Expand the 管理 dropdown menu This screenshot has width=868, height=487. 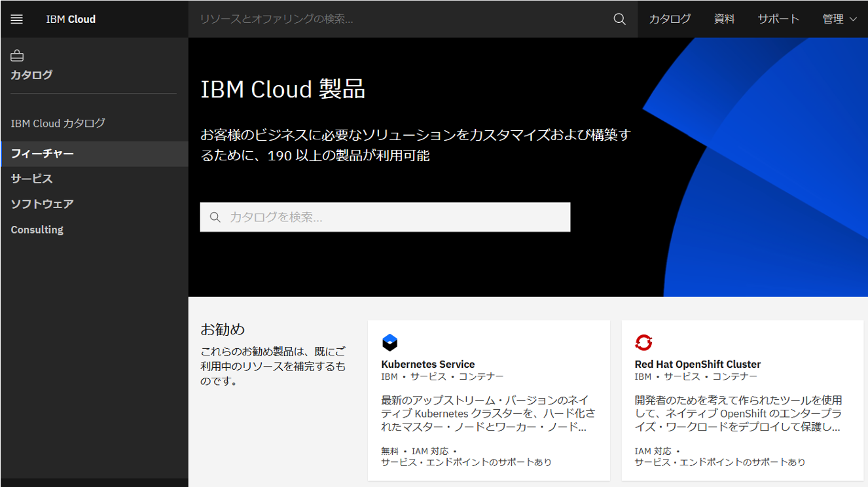click(x=840, y=19)
